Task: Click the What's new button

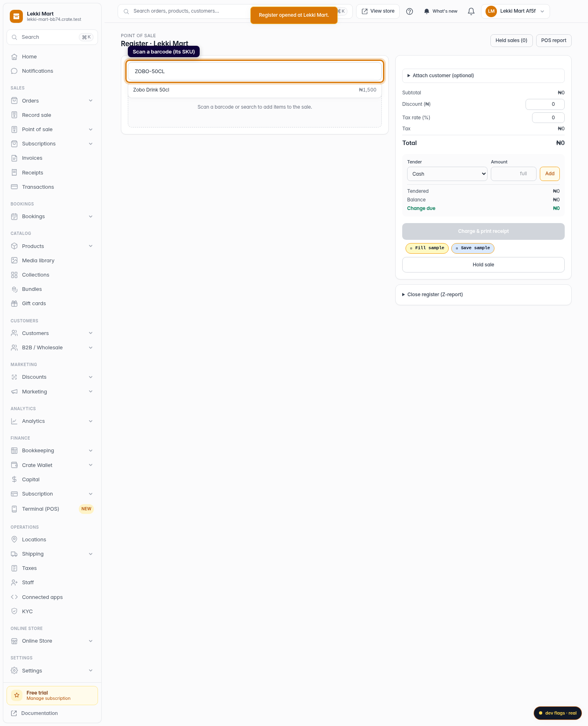Action: pyautogui.click(x=441, y=11)
